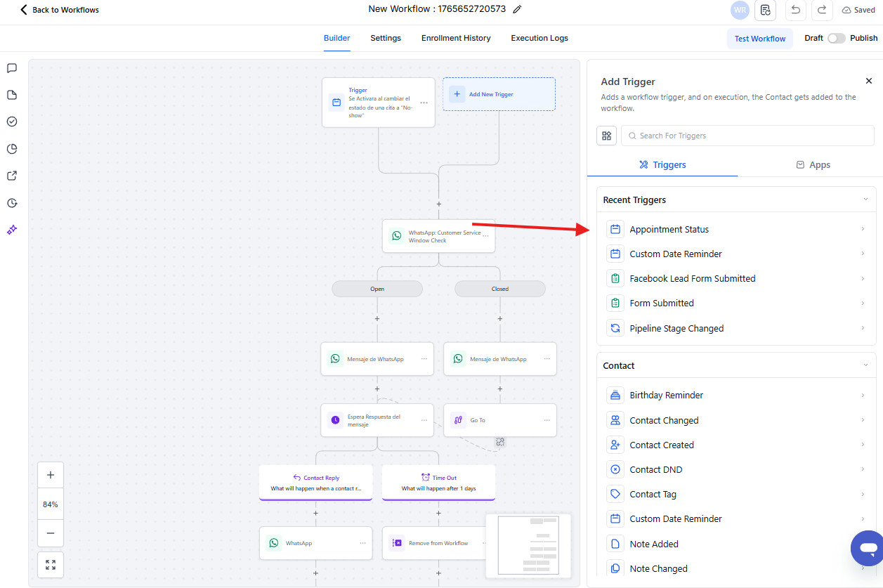Screen dimensions: 883x588
Task: Switch to the Apps tab
Action: pyautogui.click(x=813, y=164)
